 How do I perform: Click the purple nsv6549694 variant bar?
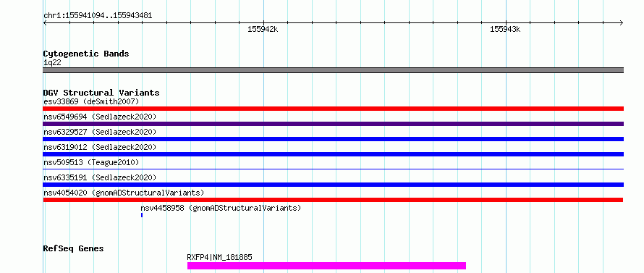point(333,124)
